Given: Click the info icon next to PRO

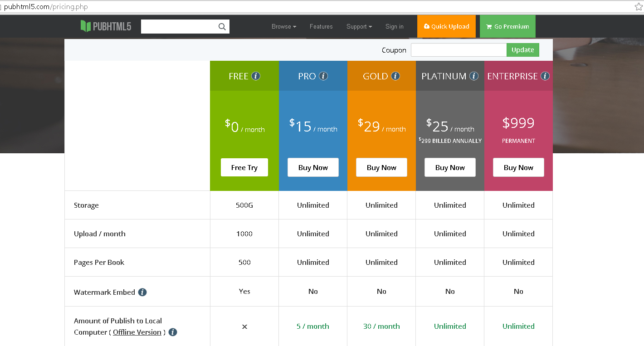Looking at the screenshot, I should coord(323,76).
